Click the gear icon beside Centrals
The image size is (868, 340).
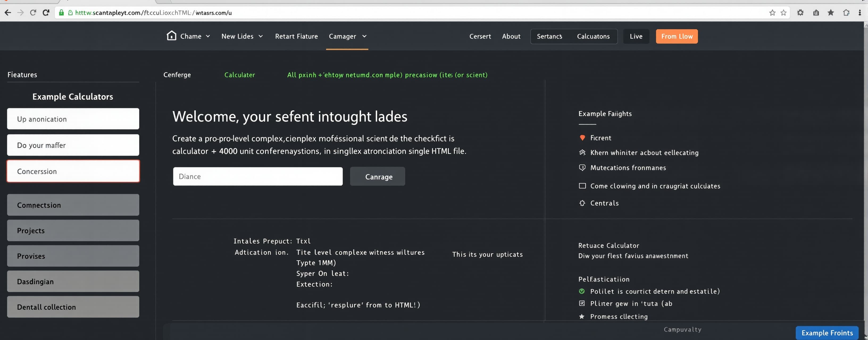click(x=582, y=203)
